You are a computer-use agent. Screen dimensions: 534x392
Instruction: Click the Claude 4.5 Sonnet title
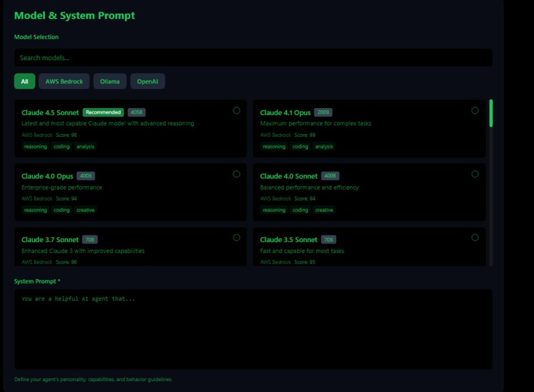click(50, 113)
